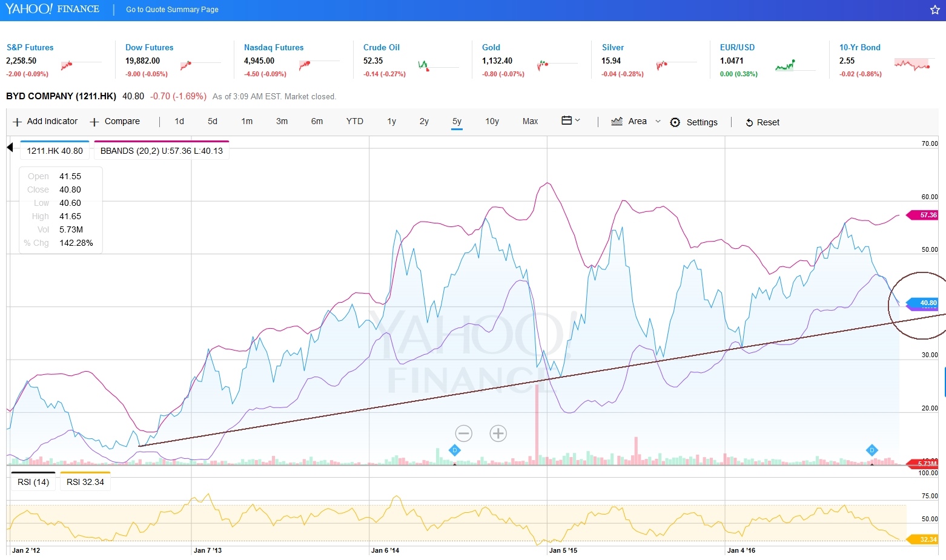
Task: Open EUR/USD quote
Action: (737, 47)
